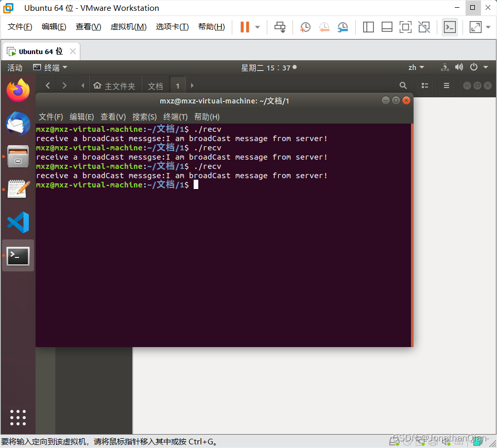Toggle the VMware console view button
497x448 pixels.
450,27
